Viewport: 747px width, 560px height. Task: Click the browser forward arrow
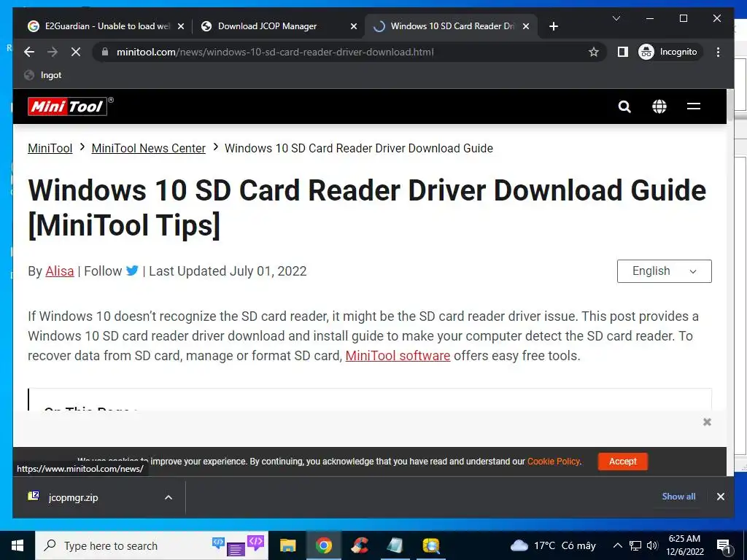click(53, 52)
